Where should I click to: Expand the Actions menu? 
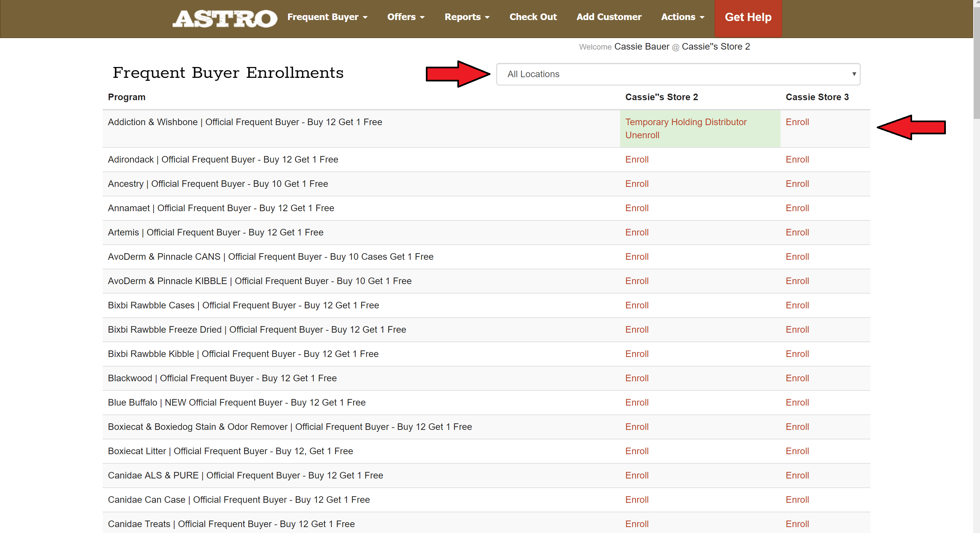tap(682, 17)
